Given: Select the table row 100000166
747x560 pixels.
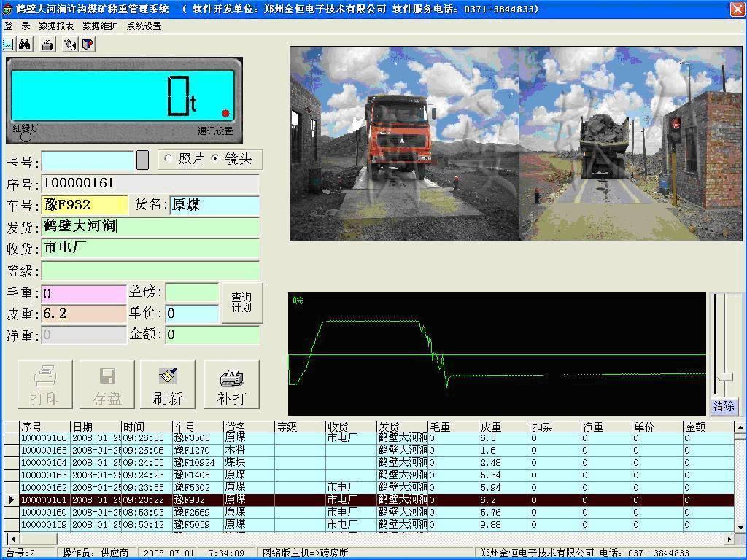Looking at the screenshot, I should [369, 437].
